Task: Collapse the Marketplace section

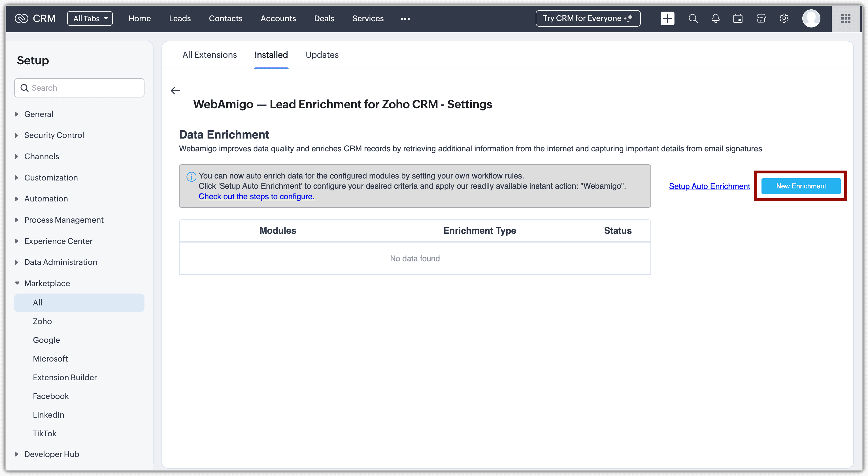Action: (47, 283)
